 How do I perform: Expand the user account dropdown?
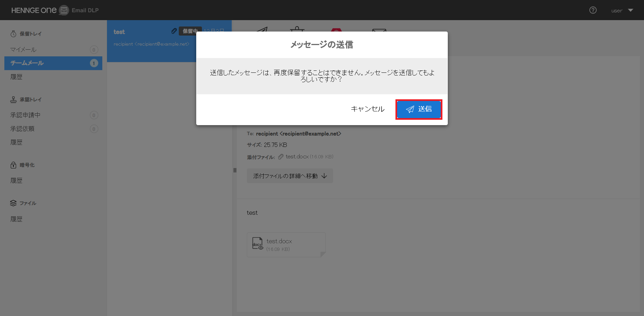(x=622, y=10)
